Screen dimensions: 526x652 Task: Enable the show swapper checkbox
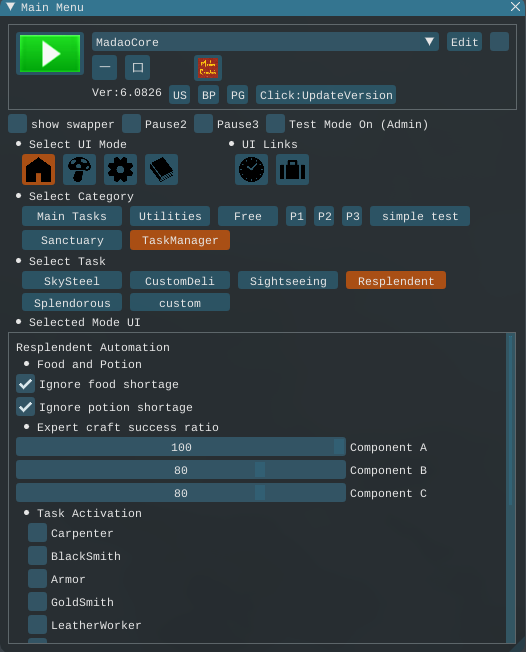(17, 124)
